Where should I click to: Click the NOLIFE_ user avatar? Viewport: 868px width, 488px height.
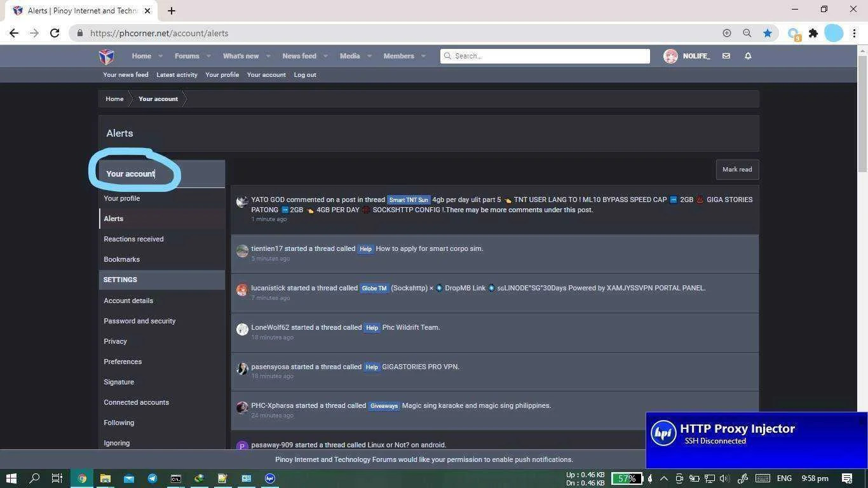pos(670,56)
